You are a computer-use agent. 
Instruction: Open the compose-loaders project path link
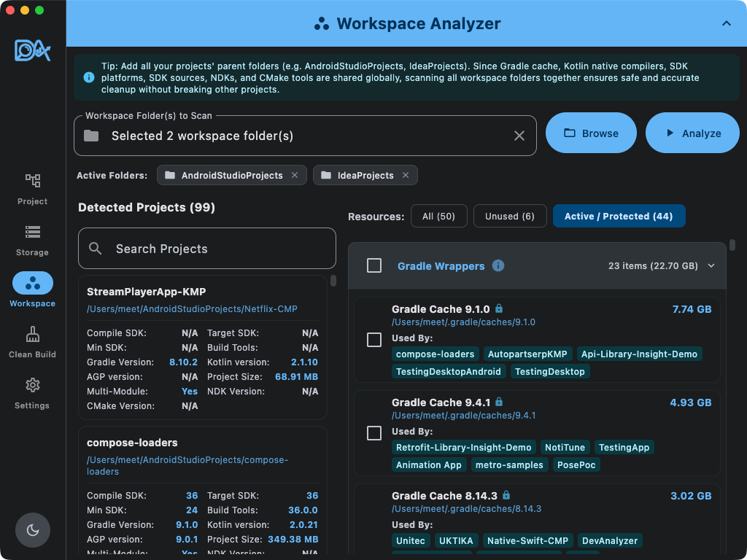coord(187,466)
